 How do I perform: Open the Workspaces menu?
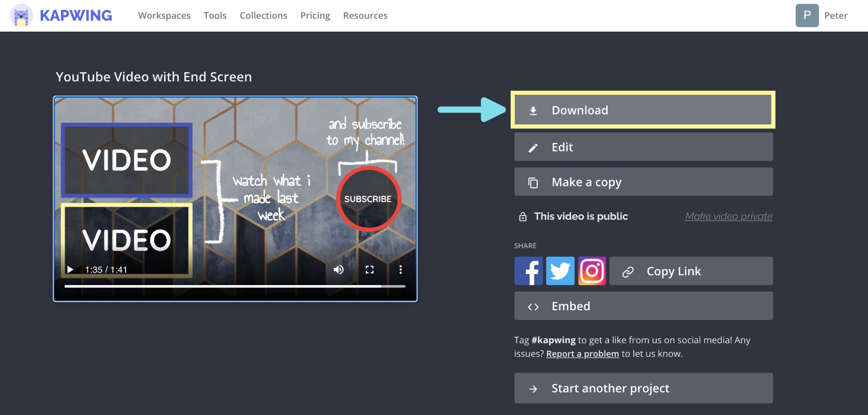[164, 16]
